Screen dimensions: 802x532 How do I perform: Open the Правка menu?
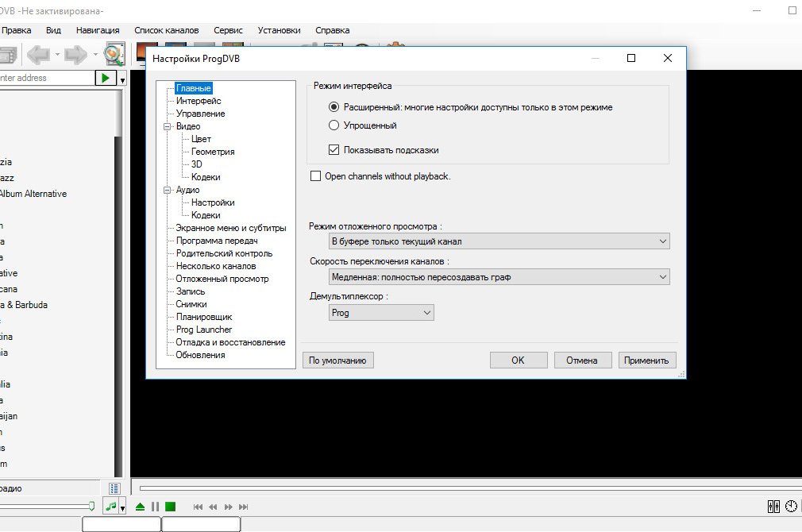coord(16,30)
